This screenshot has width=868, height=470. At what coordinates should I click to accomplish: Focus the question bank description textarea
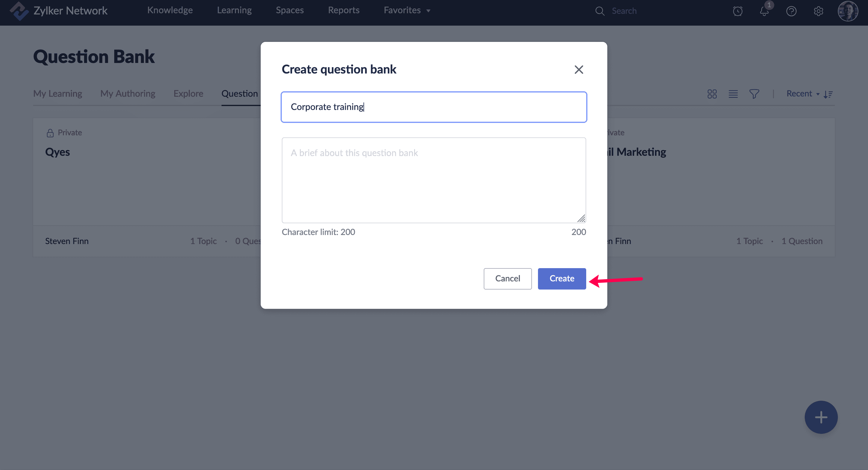pyautogui.click(x=434, y=180)
